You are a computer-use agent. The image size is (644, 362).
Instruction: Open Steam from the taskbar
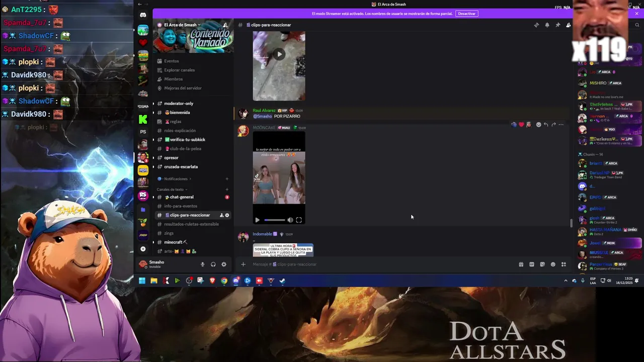(282, 281)
